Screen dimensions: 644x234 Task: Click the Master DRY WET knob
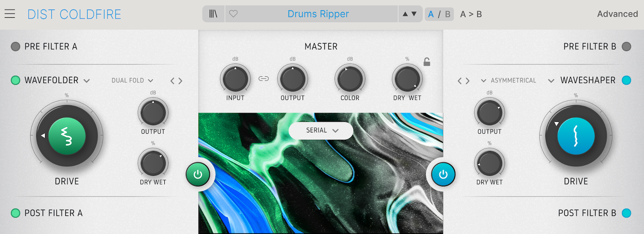pyautogui.click(x=407, y=79)
